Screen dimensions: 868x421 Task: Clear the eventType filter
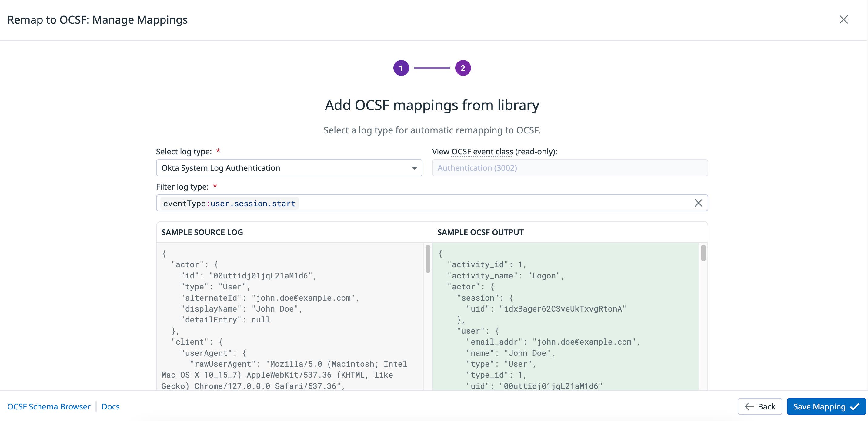click(x=698, y=203)
